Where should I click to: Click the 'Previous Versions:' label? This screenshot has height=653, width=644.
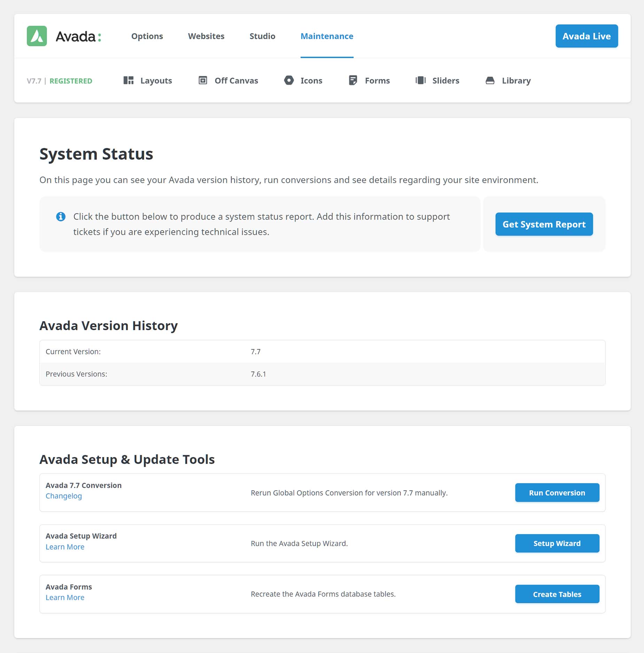pyautogui.click(x=76, y=374)
